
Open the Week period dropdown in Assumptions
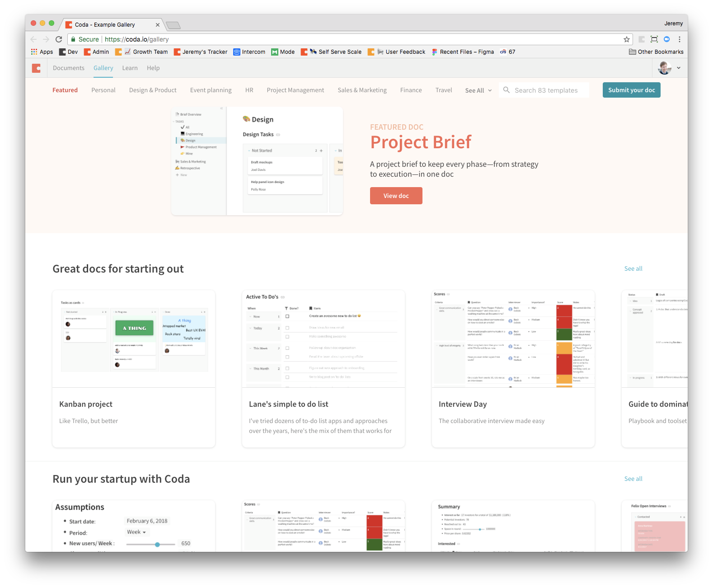pyautogui.click(x=136, y=532)
